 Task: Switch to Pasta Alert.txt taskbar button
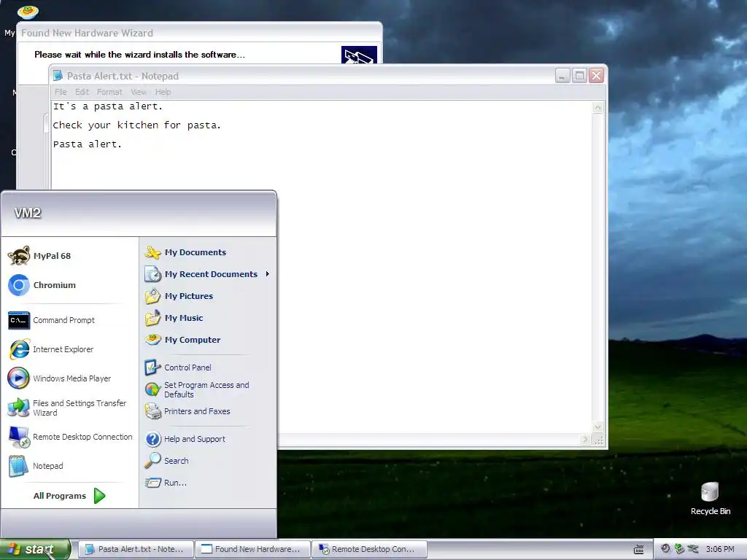pyautogui.click(x=136, y=549)
